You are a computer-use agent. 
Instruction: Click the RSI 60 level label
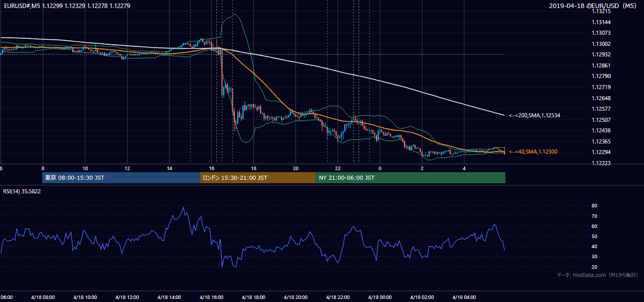[x=595, y=226]
